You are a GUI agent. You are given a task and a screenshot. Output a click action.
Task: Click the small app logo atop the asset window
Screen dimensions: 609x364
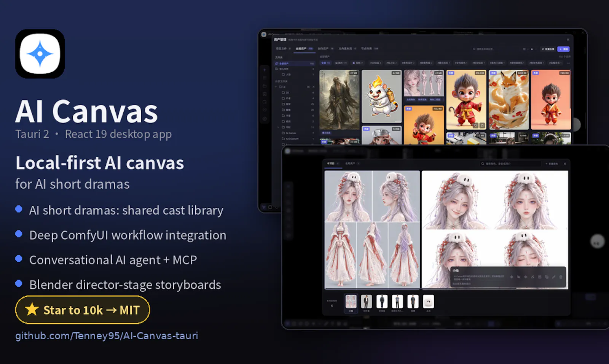coord(264,34)
